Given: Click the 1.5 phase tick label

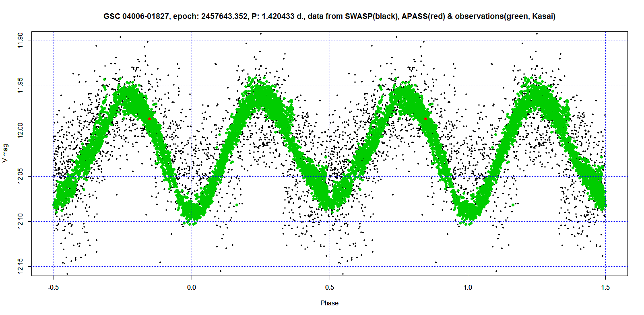Looking at the screenshot, I should (x=605, y=287).
